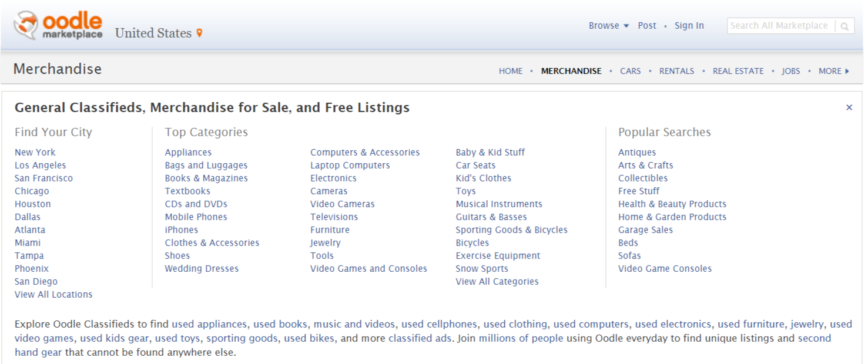Click the magnifying glass search icon
Screen dimensions: 868x364
844,26
